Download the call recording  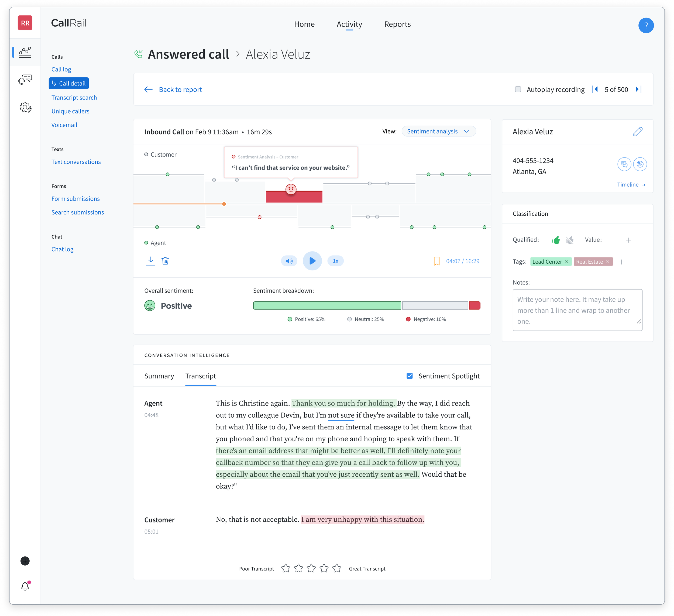pos(150,261)
